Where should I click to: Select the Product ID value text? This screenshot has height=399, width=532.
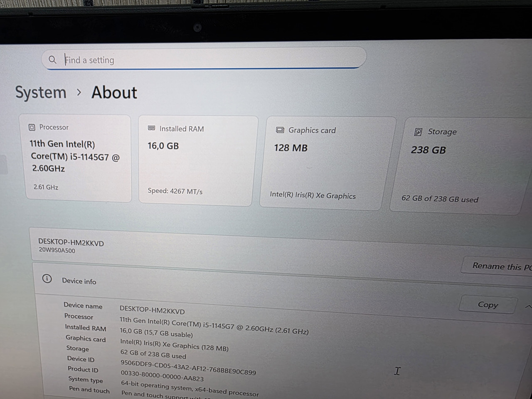pos(162,376)
